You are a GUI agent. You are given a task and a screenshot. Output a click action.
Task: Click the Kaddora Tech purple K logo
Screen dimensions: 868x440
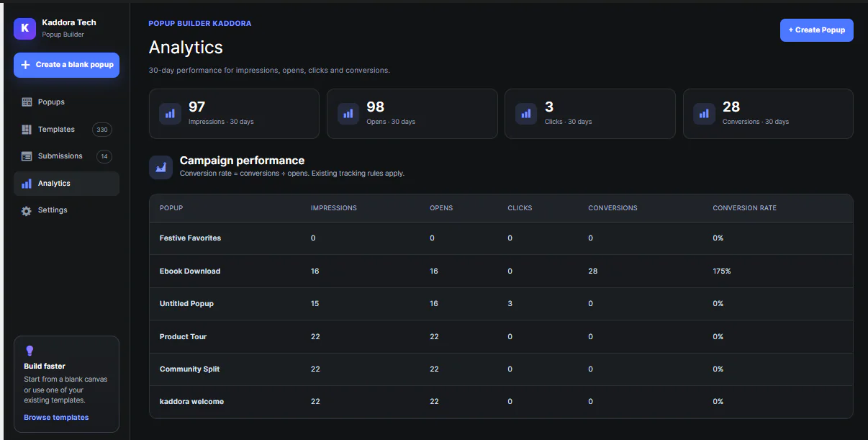[x=24, y=28]
